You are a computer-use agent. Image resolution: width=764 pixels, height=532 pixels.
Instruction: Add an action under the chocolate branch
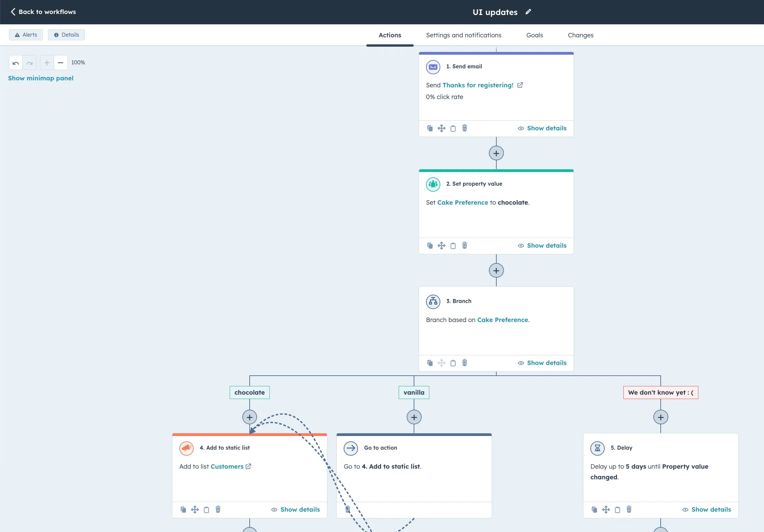(249, 417)
